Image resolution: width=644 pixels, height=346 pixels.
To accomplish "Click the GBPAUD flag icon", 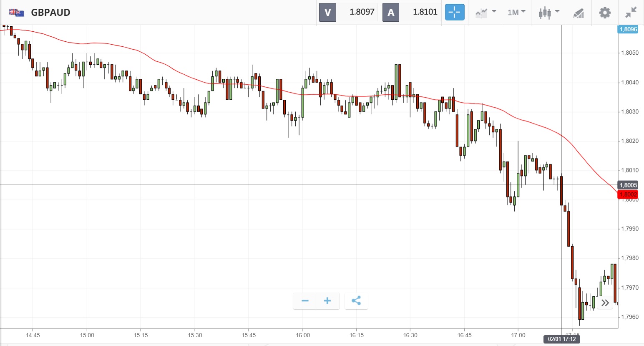I will 16,13.
